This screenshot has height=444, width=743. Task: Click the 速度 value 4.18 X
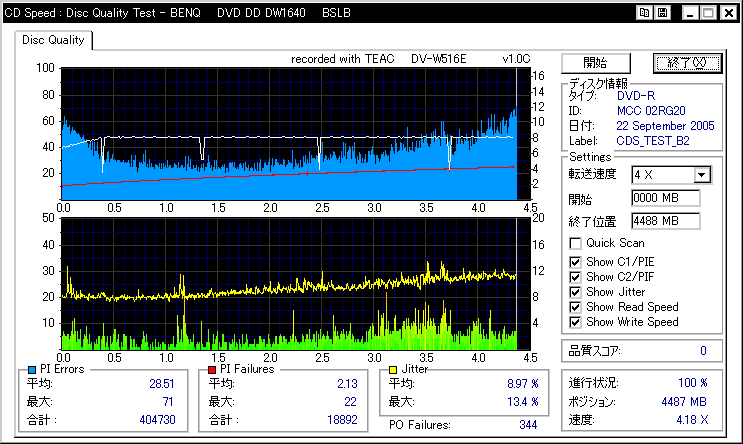point(692,420)
